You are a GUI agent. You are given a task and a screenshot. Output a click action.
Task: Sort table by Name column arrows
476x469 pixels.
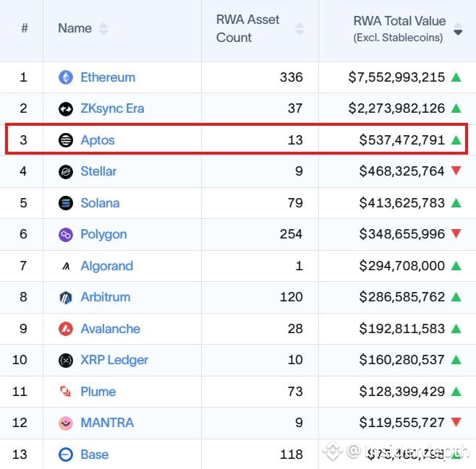pyautogui.click(x=103, y=28)
